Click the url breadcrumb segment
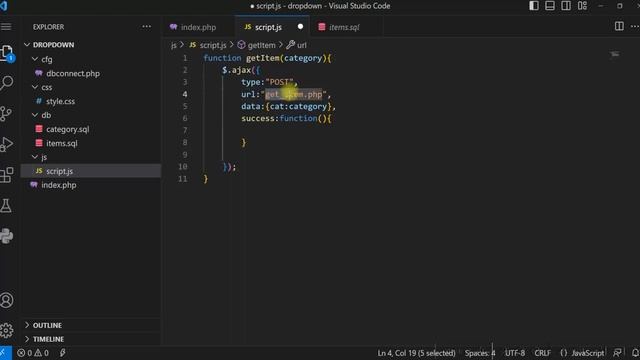The height and width of the screenshot is (360, 640). point(297,45)
